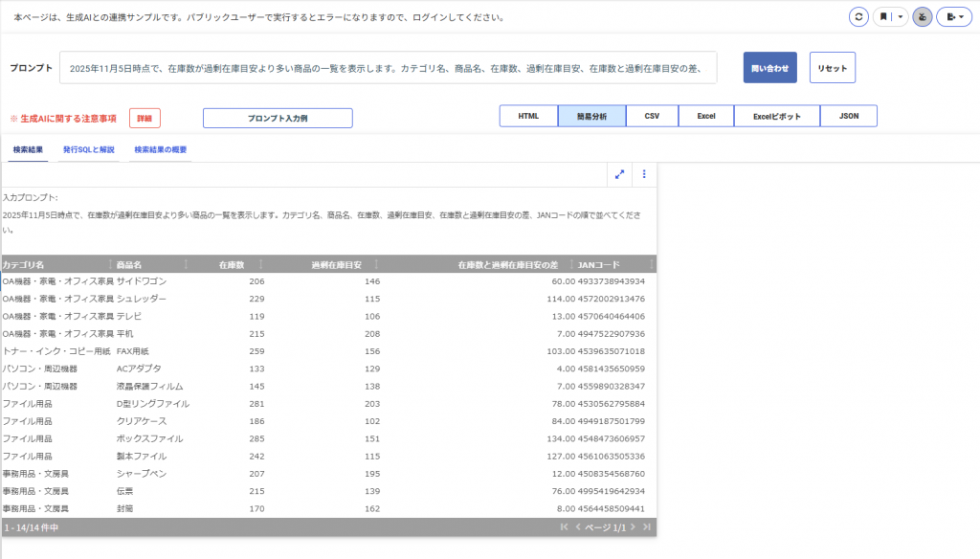Choose the Excelピボット output option
The image size is (980, 559).
[x=776, y=116]
